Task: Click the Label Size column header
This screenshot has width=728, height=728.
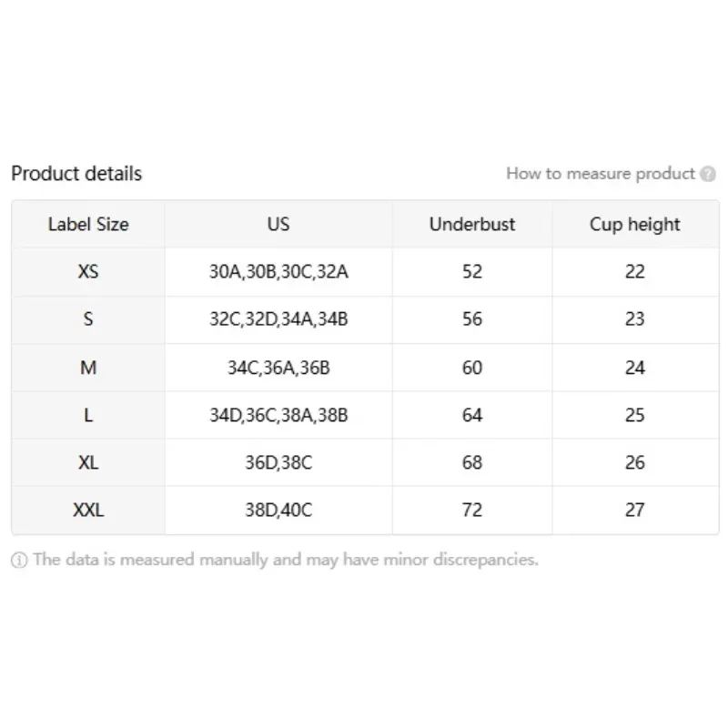Action: pyautogui.click(x=88, y=224)
